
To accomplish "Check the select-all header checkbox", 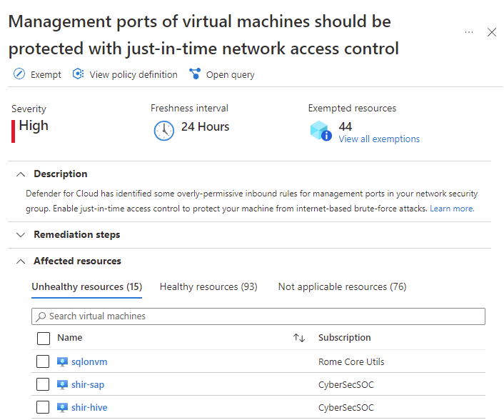I will click(43, 338).
